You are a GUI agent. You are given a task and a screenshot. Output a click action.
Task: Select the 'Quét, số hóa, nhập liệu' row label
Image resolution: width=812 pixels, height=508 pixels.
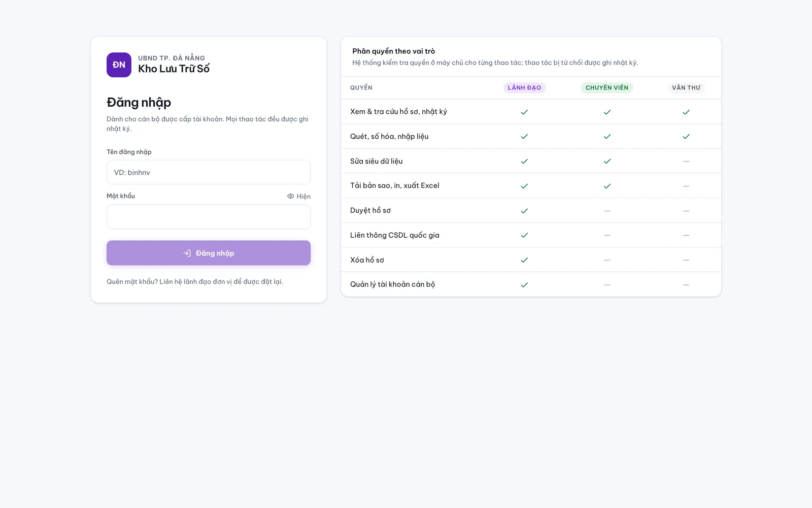(389, 137)
